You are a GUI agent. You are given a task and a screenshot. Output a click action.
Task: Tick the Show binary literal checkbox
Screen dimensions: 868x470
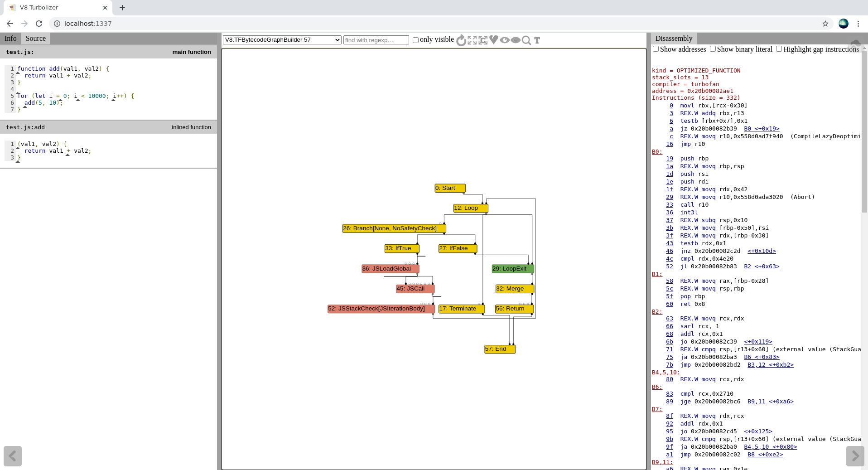tap(713, 49)
